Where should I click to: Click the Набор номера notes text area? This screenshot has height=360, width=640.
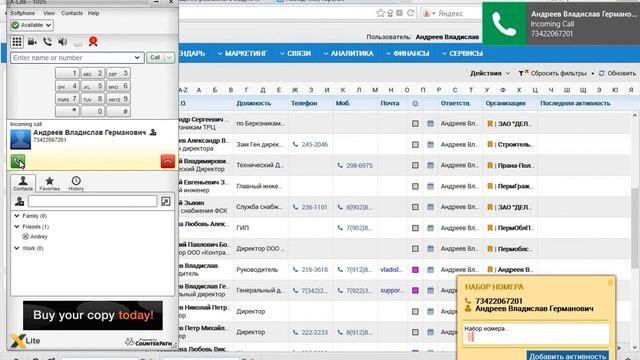pyautogui.click(x=536, y=333)
